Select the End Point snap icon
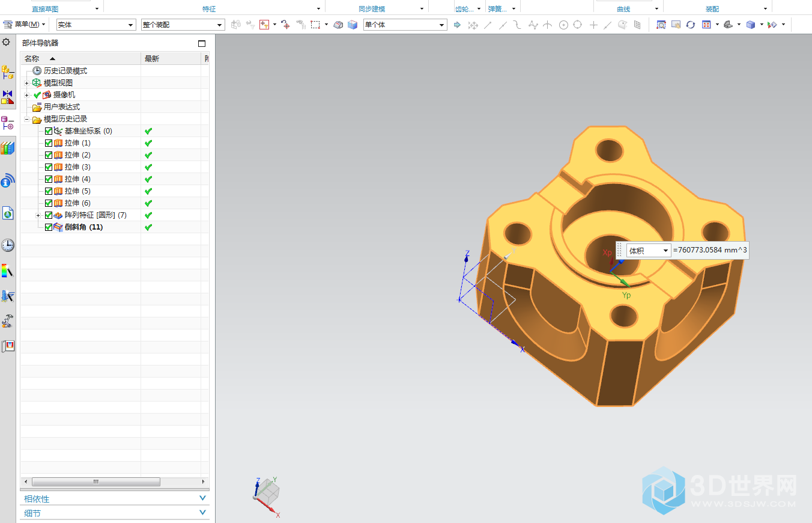Viewport: 812px width, 523px height. coord(488,25)
